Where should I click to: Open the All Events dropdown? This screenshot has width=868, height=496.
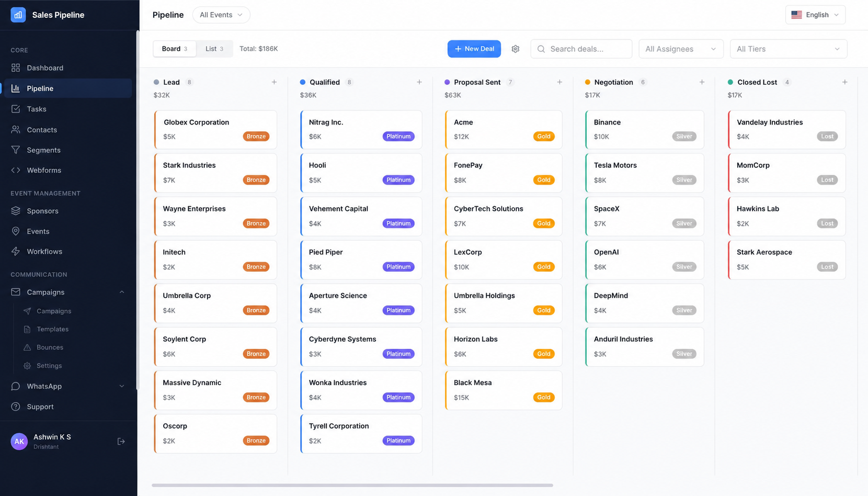coord(221,15)
